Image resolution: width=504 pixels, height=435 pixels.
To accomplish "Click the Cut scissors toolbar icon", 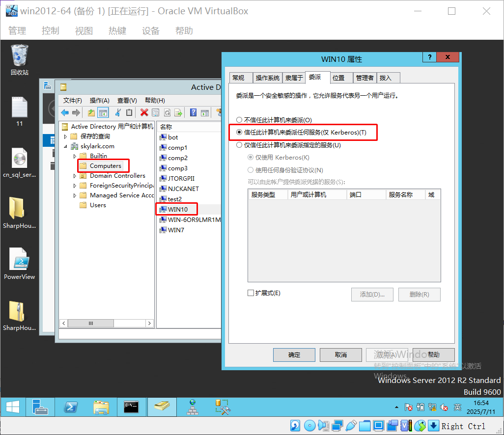I will click(118, 112).
